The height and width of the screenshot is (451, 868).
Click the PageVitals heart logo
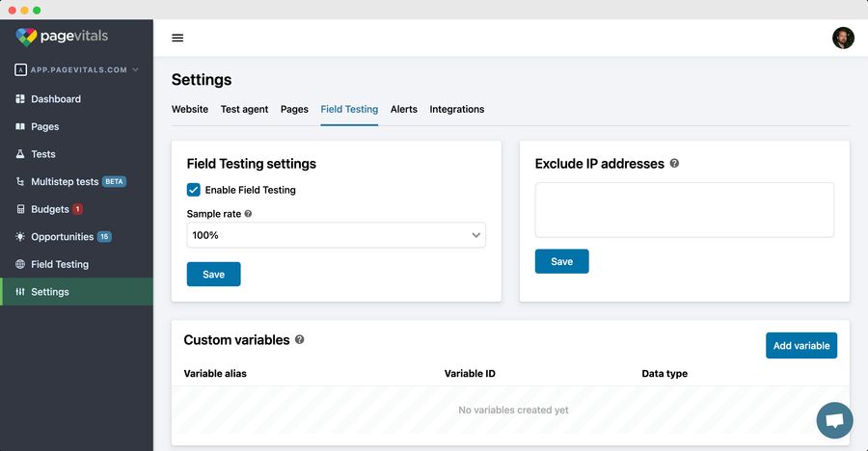click(26, 37)
